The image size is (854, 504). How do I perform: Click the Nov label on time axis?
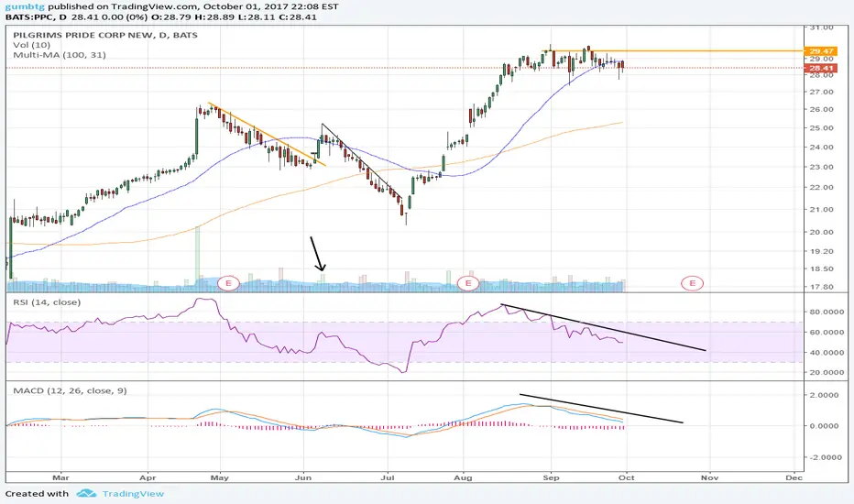click(x=709, y=477)
